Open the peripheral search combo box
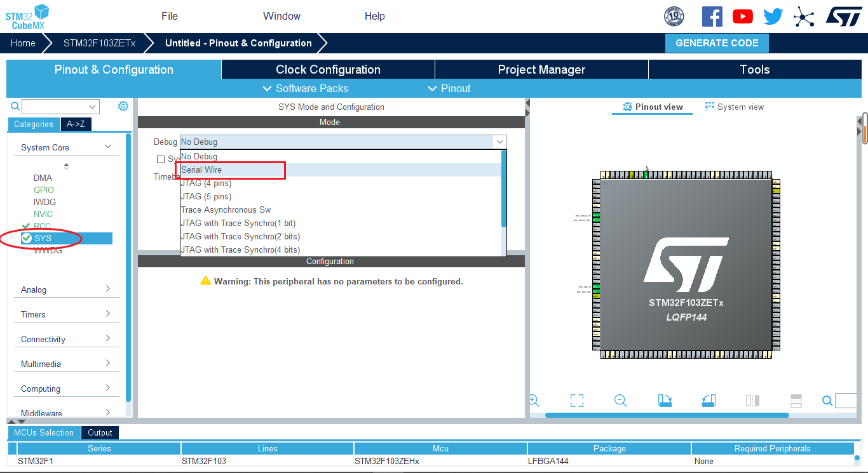The image size is (868, 473). point(60,107)
